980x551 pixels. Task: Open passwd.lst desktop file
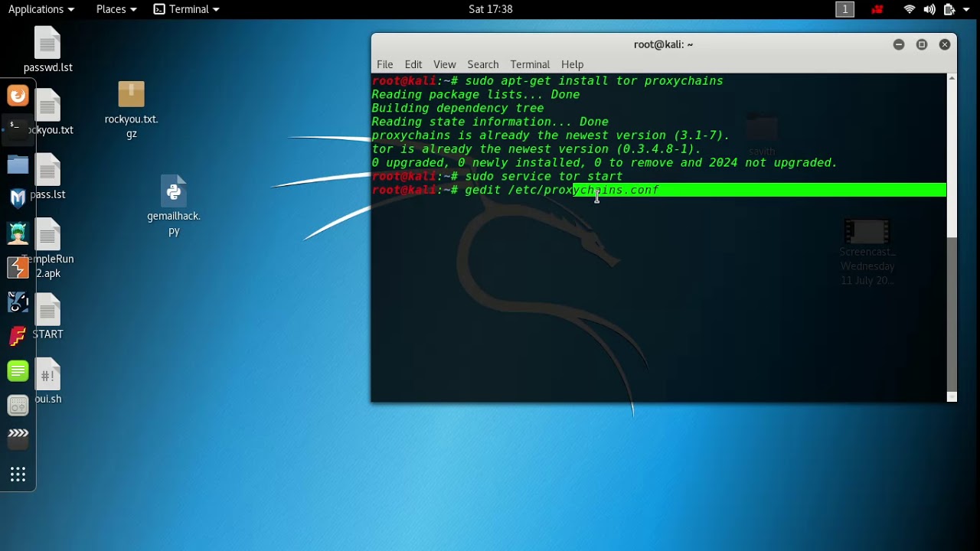tap(47, 50)
